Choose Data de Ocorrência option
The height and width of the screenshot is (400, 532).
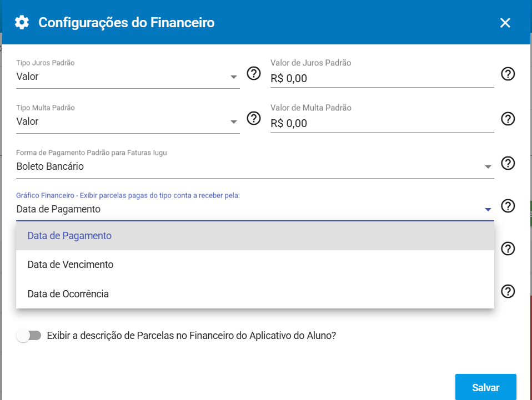tap(68, 294)
